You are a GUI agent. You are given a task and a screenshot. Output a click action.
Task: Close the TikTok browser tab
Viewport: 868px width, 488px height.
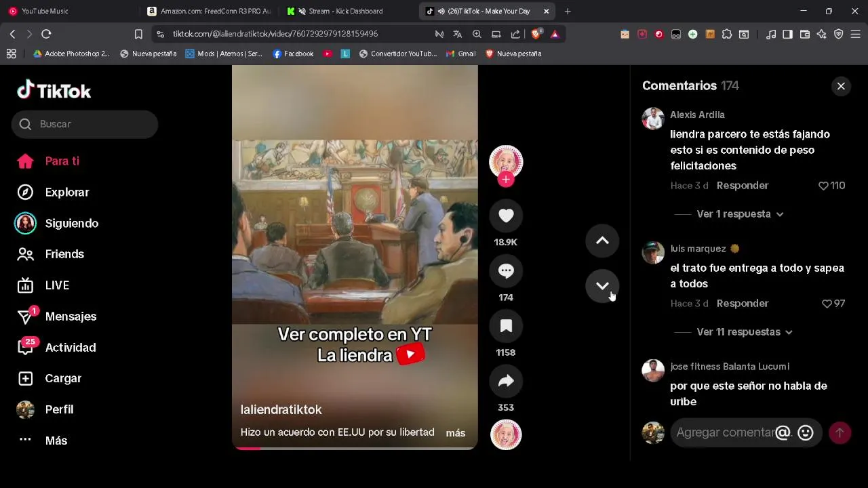coord(547,12)
